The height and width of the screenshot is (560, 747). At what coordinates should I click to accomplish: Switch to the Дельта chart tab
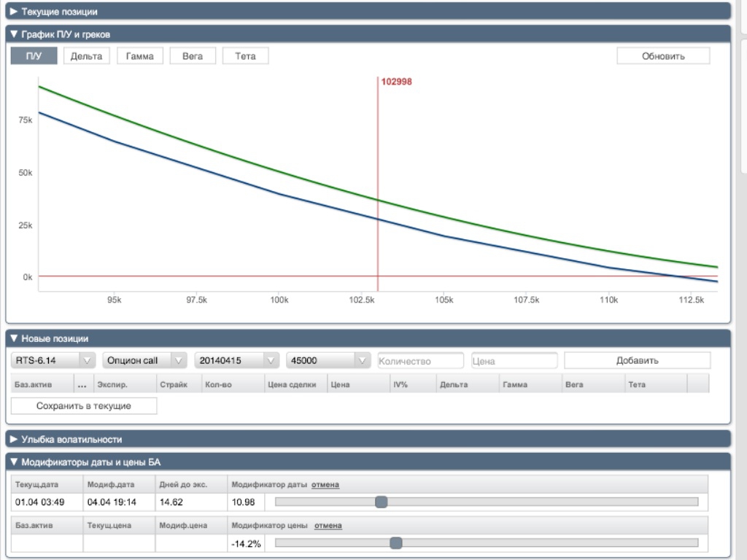87,56
